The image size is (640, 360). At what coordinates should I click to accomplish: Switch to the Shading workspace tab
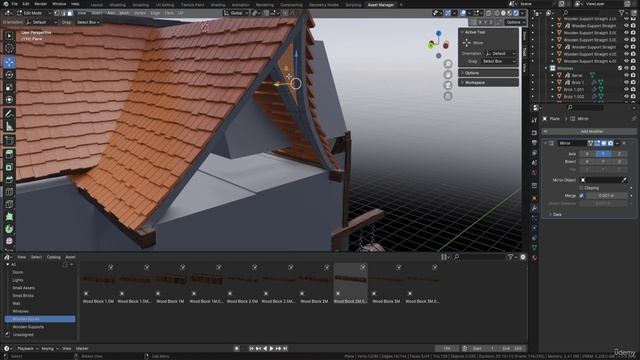218,5
